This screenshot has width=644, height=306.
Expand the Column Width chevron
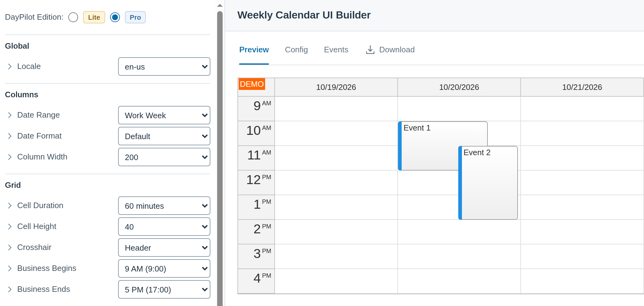pos(10,157)
